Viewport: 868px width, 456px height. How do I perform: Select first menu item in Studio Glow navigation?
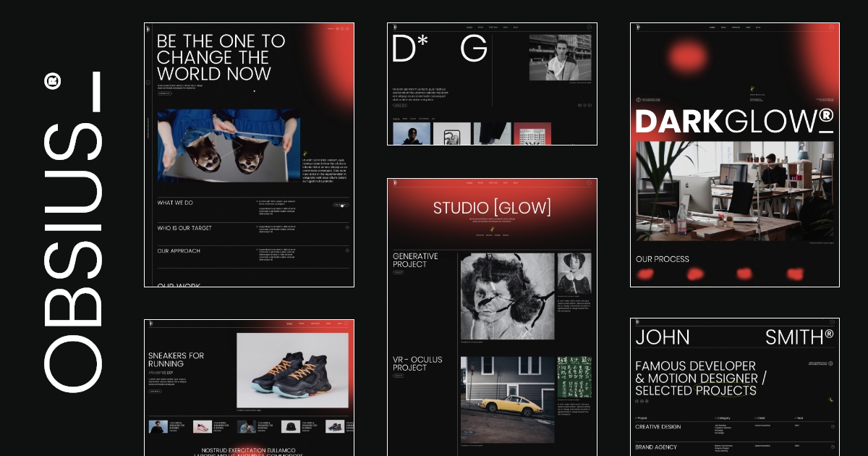tap(469, 183)
